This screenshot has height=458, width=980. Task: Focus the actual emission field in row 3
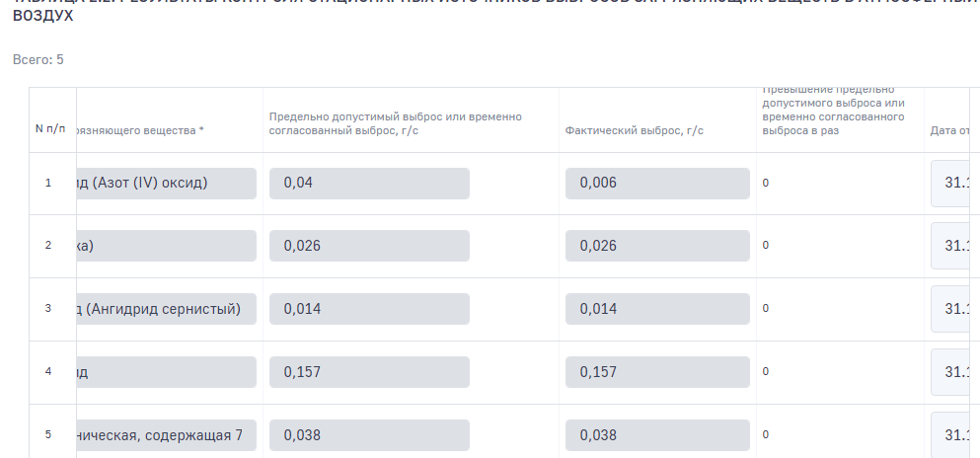(657, 309)
